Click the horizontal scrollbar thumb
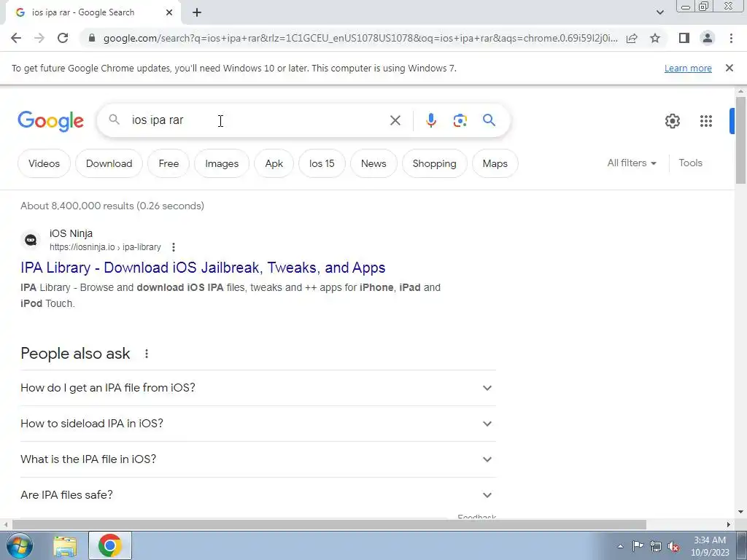 tap(329, 524)
